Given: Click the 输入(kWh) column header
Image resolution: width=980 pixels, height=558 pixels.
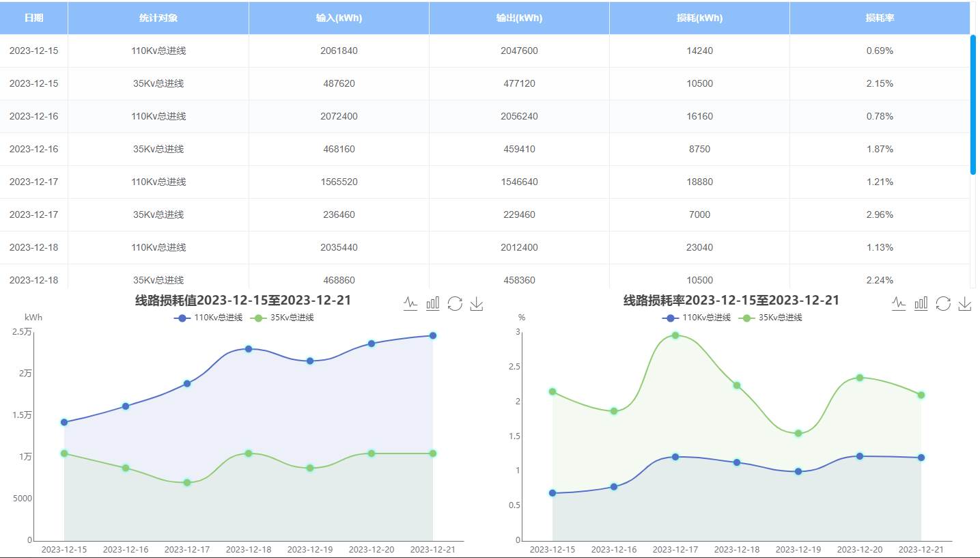Looking at the screenshot, I should [339, 18].
